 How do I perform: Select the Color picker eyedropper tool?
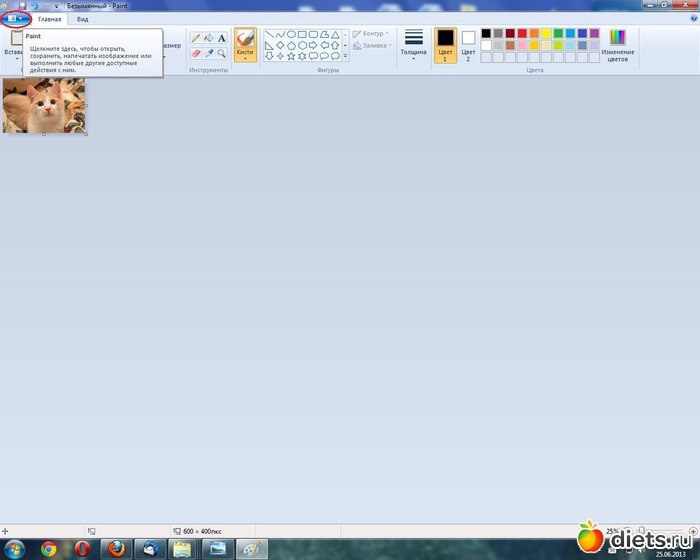(x=209, y=52)
